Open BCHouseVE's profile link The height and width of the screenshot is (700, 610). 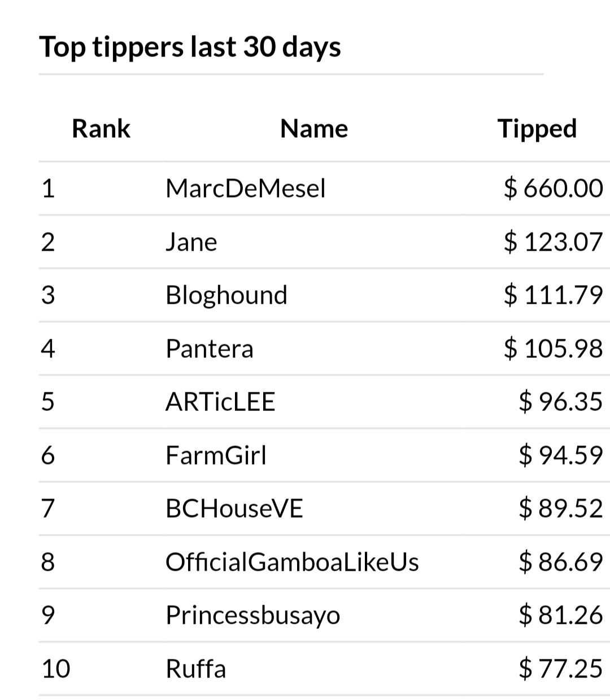(x=234, y=509)
